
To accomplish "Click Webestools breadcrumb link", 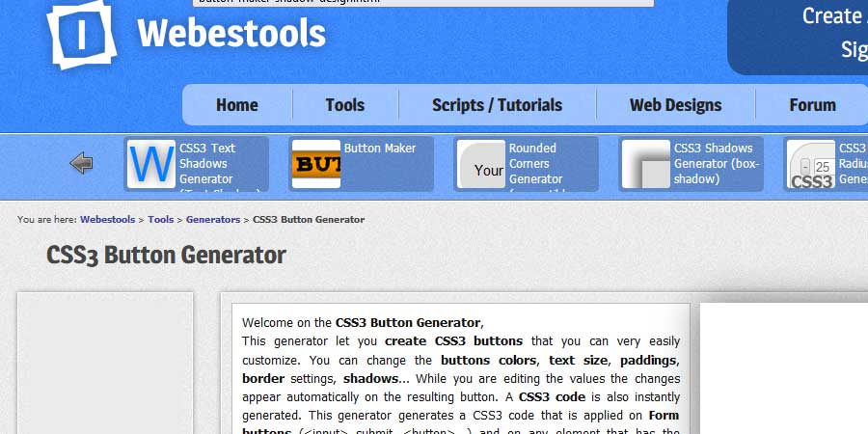I will tap(107, 219).
